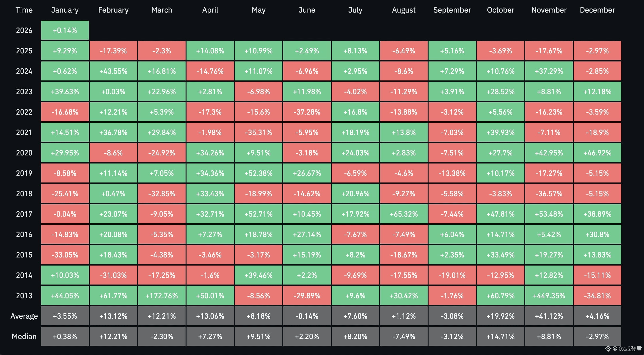Click the 2018 row year label
The width and height of the screenshot is (644, 355).
24,193
